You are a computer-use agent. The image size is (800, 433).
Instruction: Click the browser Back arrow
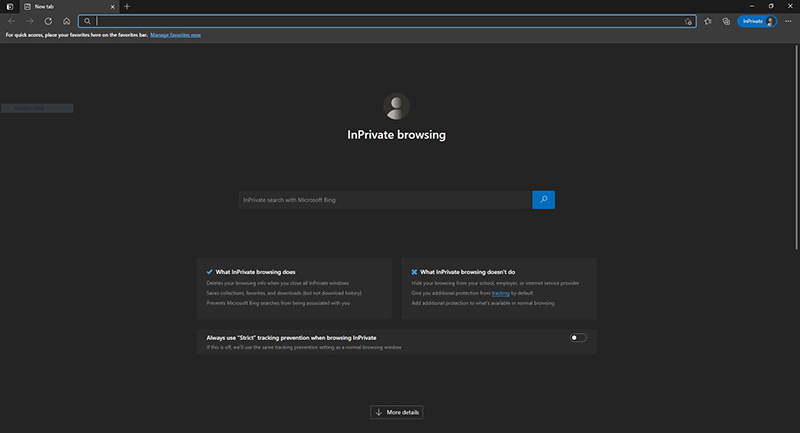pos(11,21)
